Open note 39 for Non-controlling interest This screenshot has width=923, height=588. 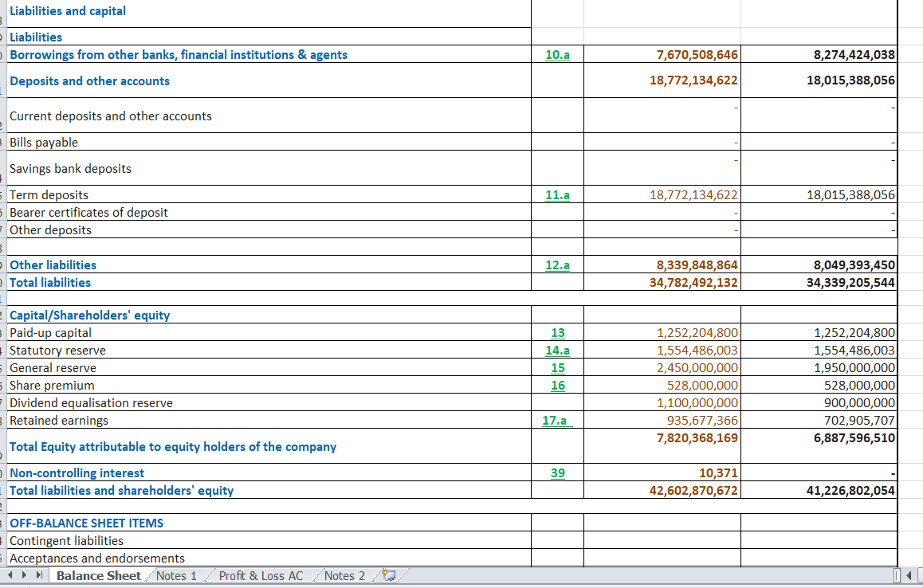pyautogui.click(x=558, y=472)
